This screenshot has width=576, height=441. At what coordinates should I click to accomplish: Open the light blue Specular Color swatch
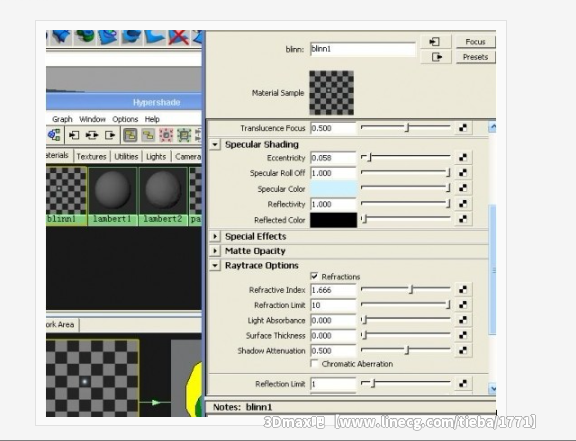tap(333, 189)
